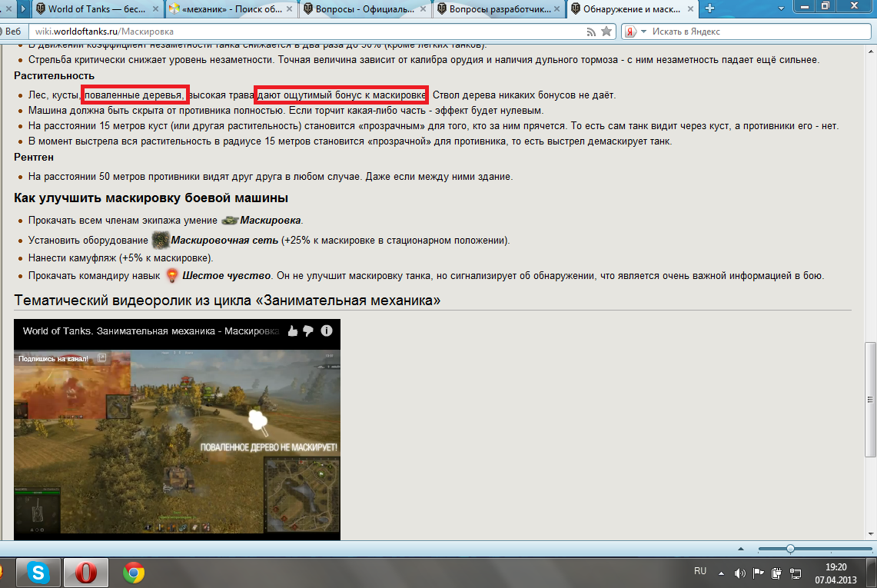This screenshot has width=877, height=588.
Task: Click the zoom slider handle in status bar
Action: coord(789,549)
